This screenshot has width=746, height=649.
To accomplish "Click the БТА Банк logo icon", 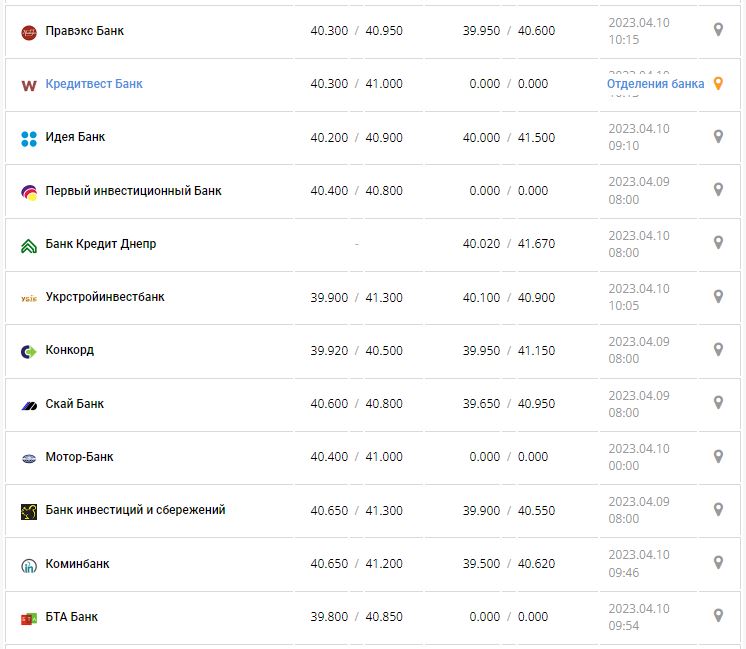I will [x=29, y=618].
